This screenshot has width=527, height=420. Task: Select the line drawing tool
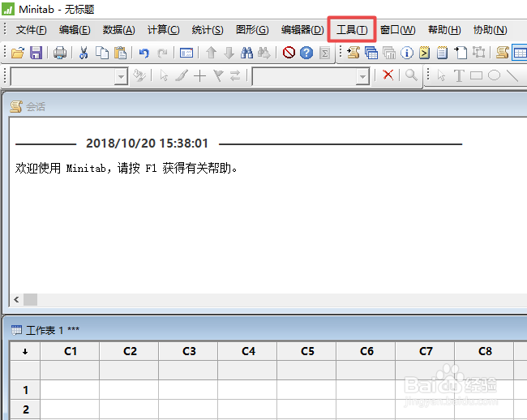[512, 75]
